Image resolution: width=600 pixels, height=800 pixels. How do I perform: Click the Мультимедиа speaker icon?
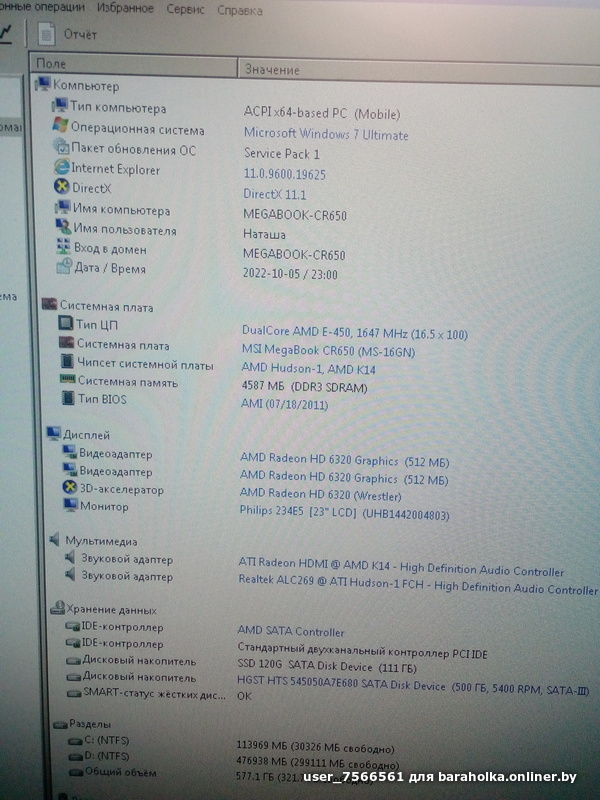[55, 540]
